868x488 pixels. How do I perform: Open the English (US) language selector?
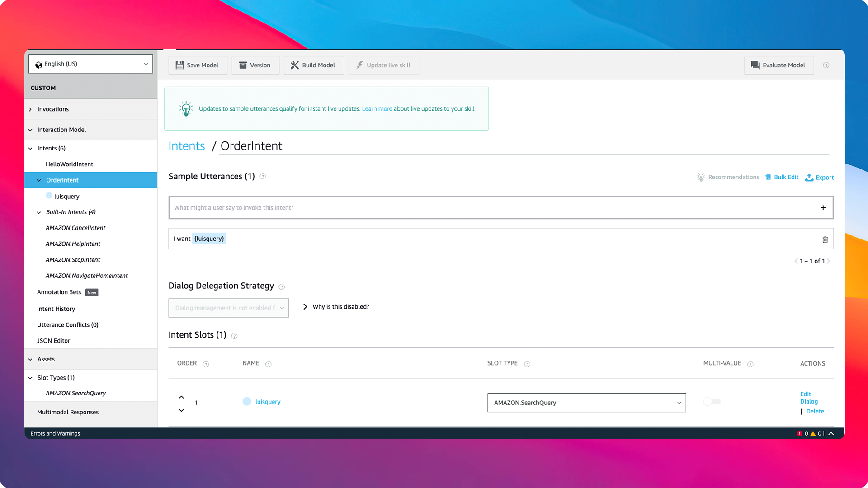click(x=90, y=64)
